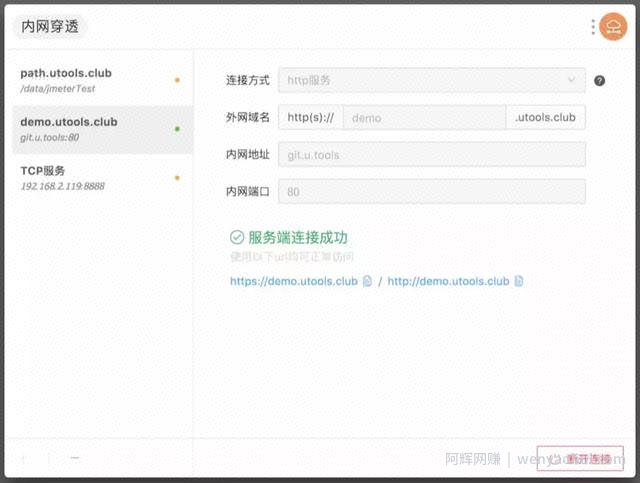Click the orange status dot for path.utools.club
The height and width of the screenshot is (483, 640).
coord(177,80)
